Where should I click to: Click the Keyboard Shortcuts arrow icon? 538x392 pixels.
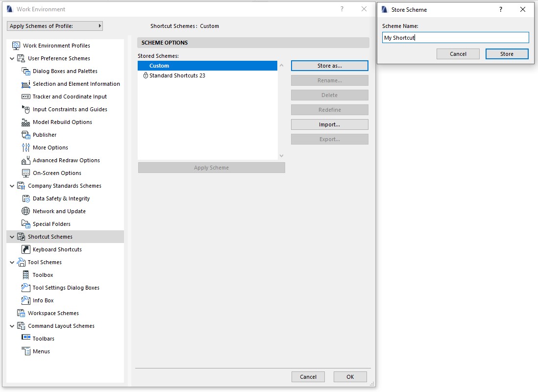coord(26,249)
